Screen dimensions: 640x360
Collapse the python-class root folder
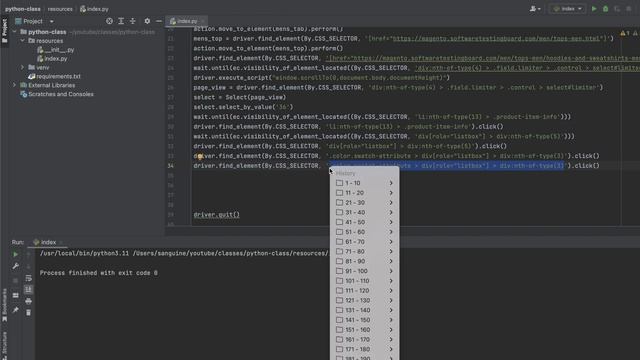15,32
